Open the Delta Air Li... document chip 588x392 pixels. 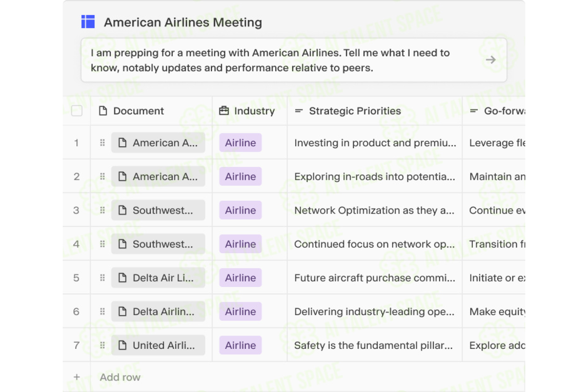tap(158, 278)
